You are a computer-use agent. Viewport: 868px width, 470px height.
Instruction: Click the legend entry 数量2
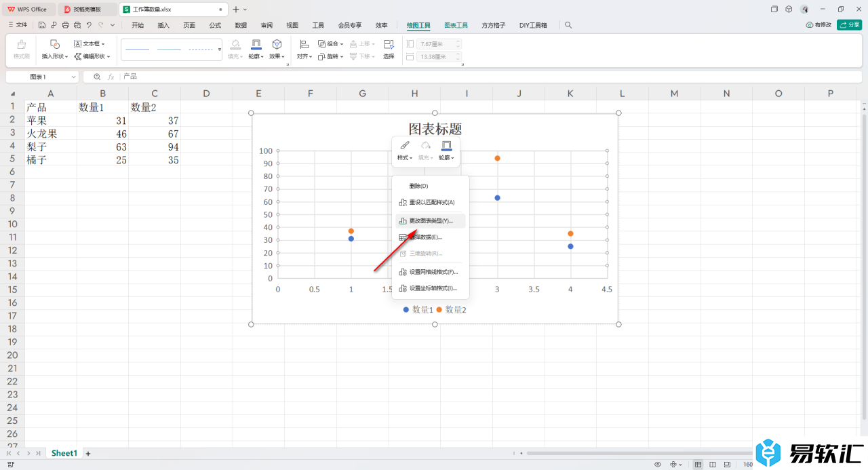point(451,309)
